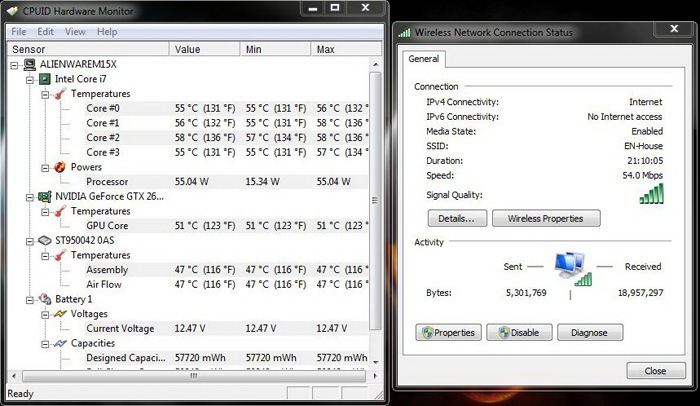
Task: Click the ALIENWAREM15X computer icon
Action: coord(29,64)
